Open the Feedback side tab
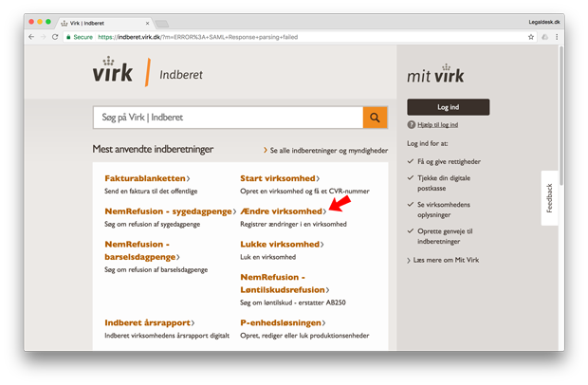The image size is (588, 385). (549, 198)
